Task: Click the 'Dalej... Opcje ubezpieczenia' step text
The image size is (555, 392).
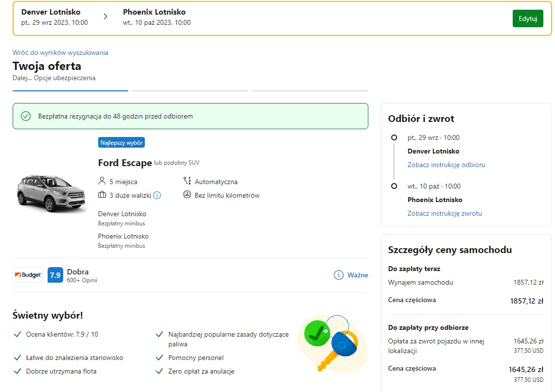Action: [x=54, y=78]
